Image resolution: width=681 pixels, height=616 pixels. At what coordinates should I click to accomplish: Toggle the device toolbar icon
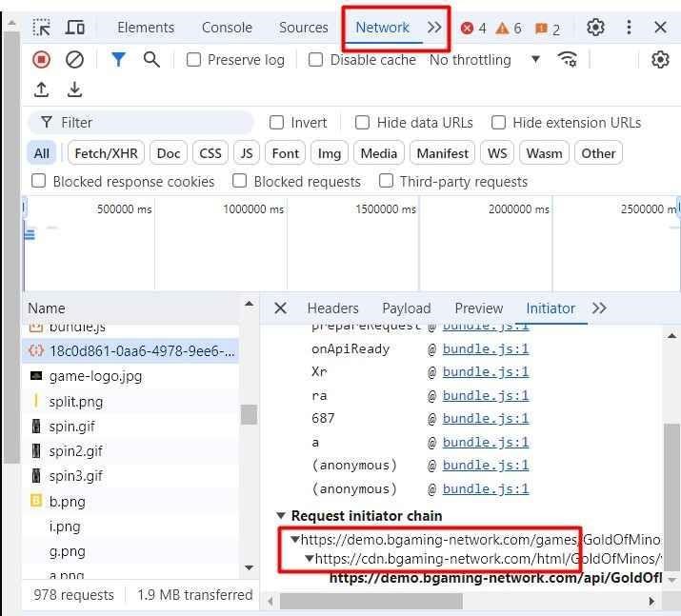75,28
